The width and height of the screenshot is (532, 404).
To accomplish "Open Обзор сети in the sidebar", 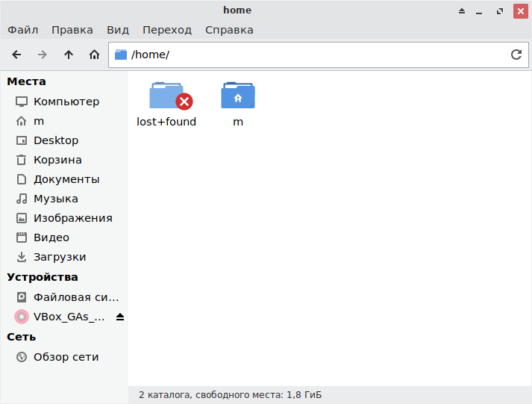I will tap(66, 357).
